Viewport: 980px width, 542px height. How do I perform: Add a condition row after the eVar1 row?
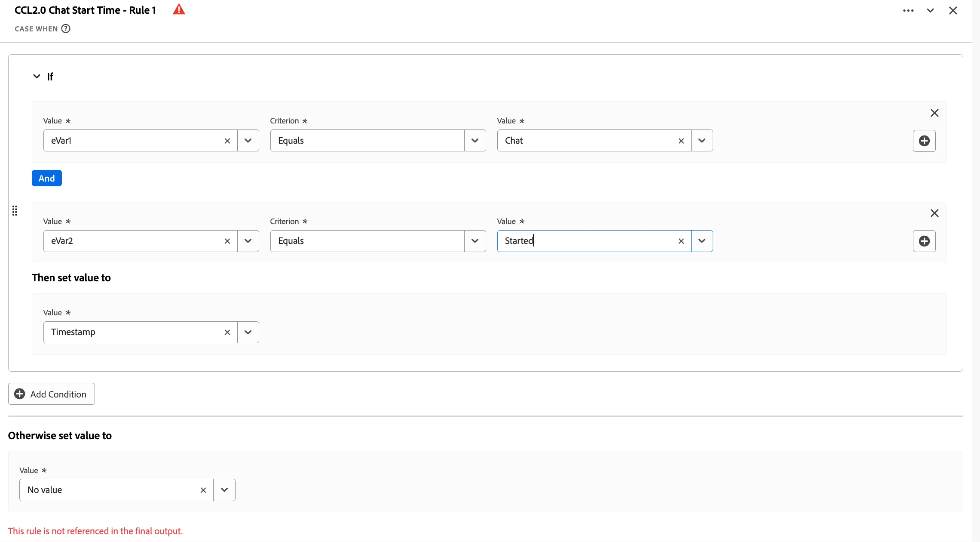(x=924, y=141)
